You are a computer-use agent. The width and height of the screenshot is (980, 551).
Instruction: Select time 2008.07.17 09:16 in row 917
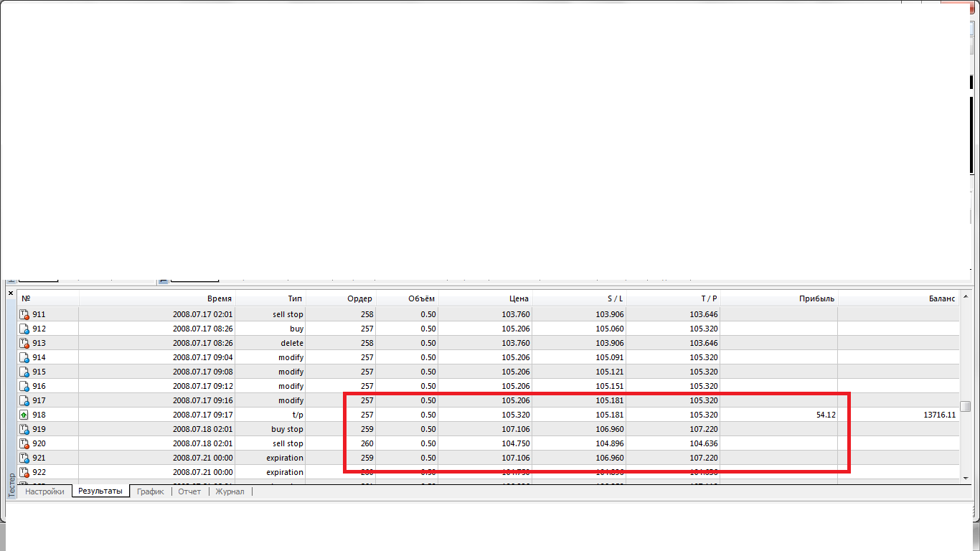pyautogui.click(x=202, y=400)
